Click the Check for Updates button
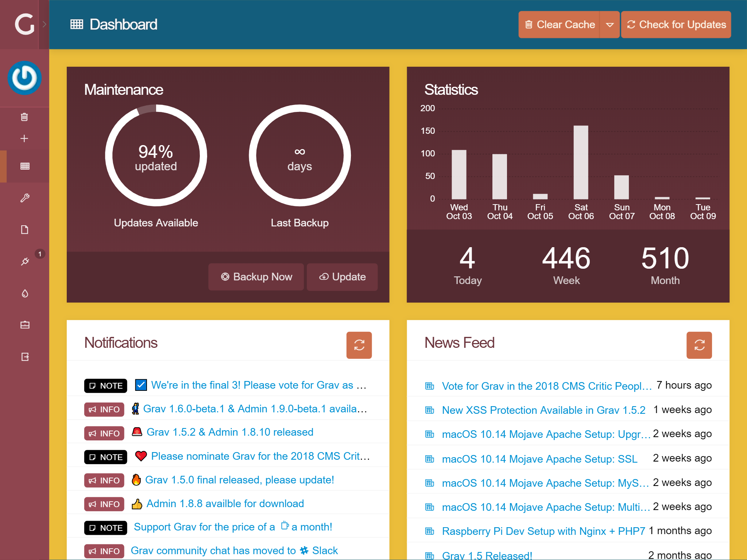The height and width of the screenshot is (560, 747). (676, 25)
